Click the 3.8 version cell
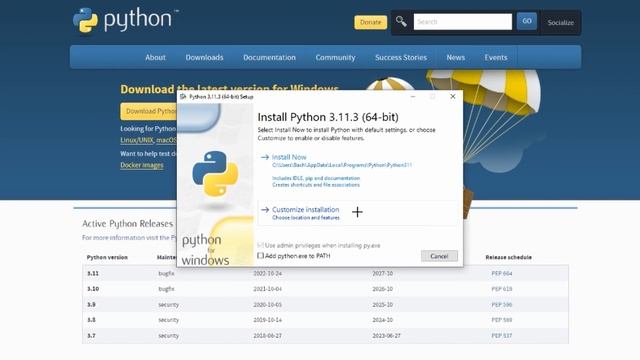The width and height of the screenshot is (640, 360). click(91, 320)
